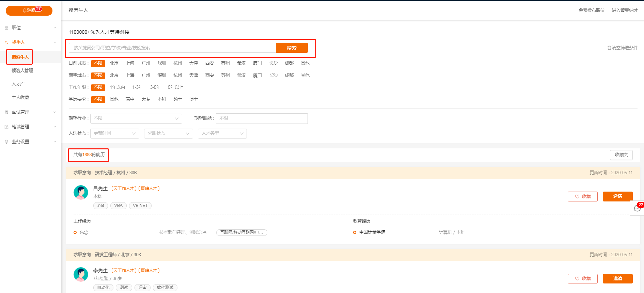Click 免费发布职位 link
644x293 pixels.
(x=592, y=10)
